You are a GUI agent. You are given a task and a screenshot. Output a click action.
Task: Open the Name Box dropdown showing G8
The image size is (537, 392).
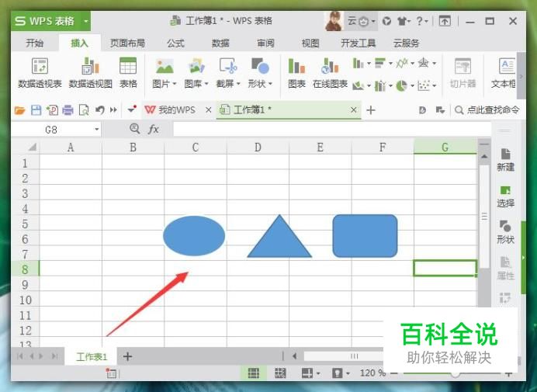tap(97, 130)
